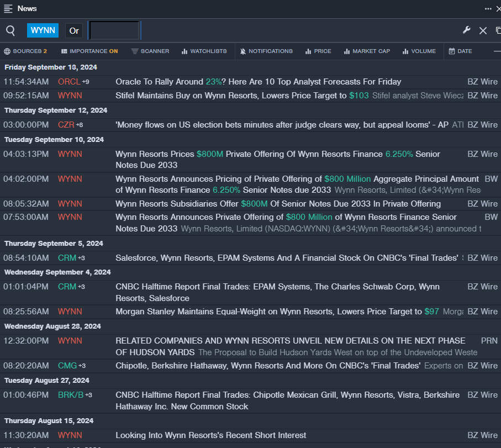The height and width of the screenshot is (448, 501).
Task: Click the BW source on the 04:02:00PM row
Action: point(491,179)
